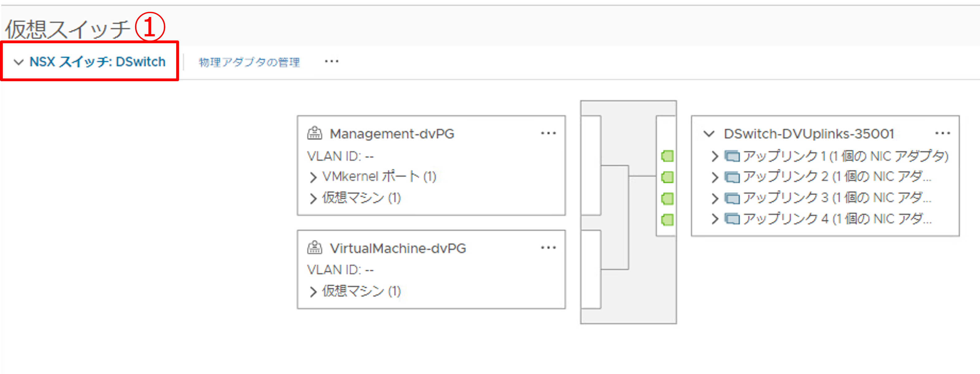Select the Management-dvPG port group title
Screen dimensions: 980x374
pos(392,134)
